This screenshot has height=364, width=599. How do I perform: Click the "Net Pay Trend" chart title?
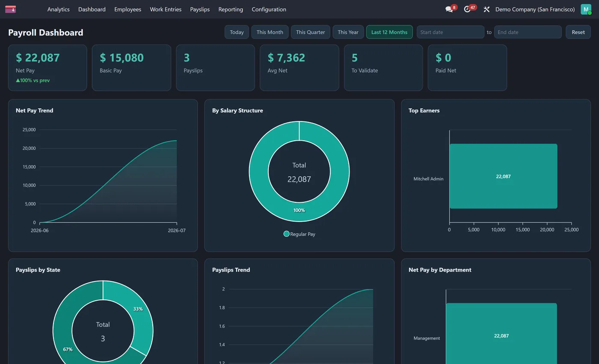(35, 110)
